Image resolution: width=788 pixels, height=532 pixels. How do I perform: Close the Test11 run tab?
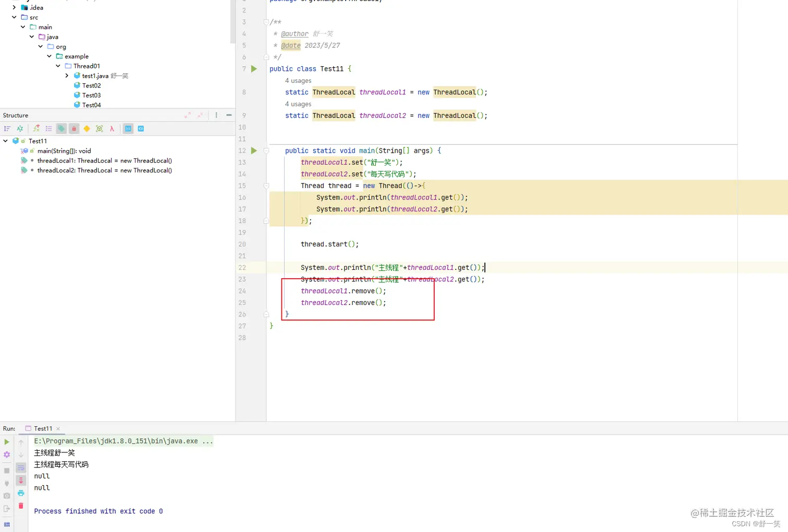(58, 429)
